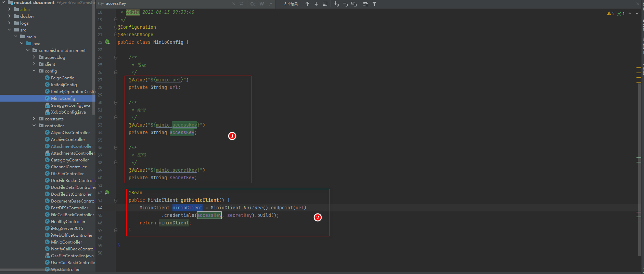Collapse misboot-document project root
The image size is (644, 274).
(3, 2)
